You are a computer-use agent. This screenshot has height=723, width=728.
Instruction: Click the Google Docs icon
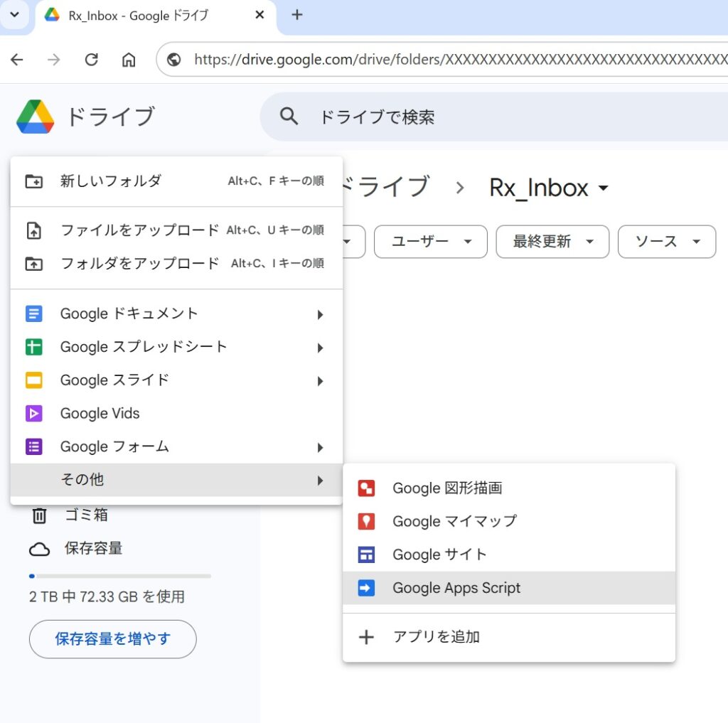[33, 314]
